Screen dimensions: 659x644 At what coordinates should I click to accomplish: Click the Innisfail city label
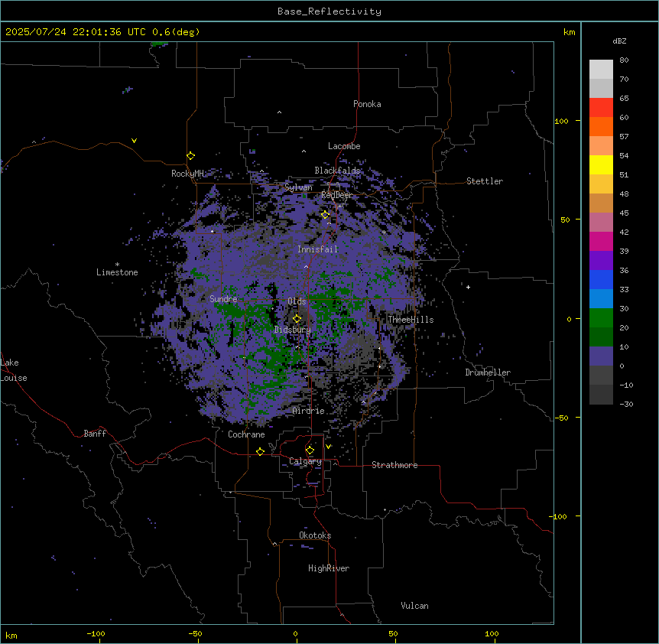pyautogui.click(x=317, y=249)
